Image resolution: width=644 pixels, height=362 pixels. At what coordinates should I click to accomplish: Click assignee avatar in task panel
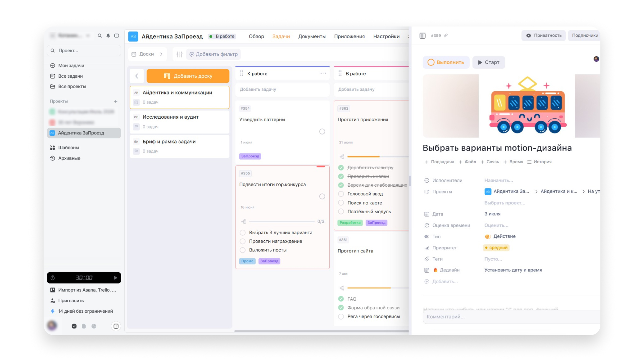(596, 59)
